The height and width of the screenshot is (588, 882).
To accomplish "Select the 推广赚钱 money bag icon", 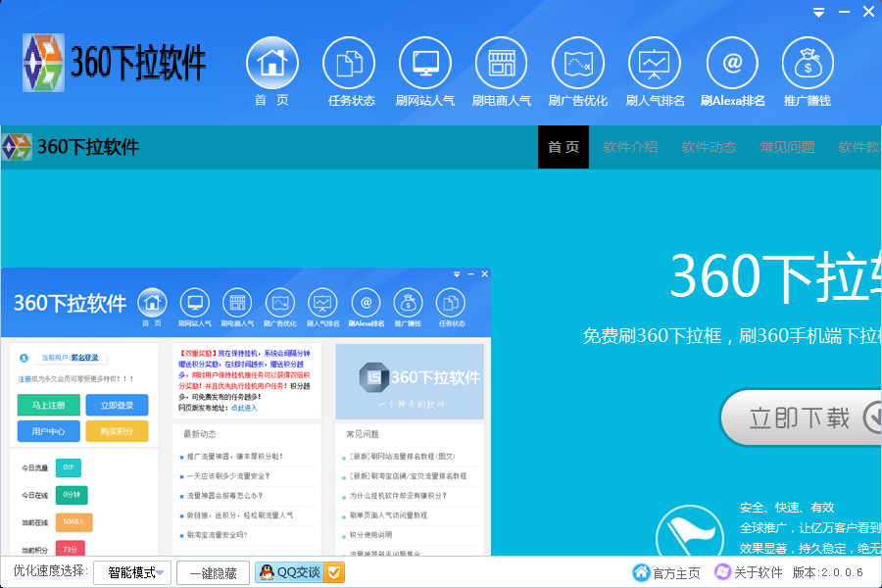I will pos(807,62).
